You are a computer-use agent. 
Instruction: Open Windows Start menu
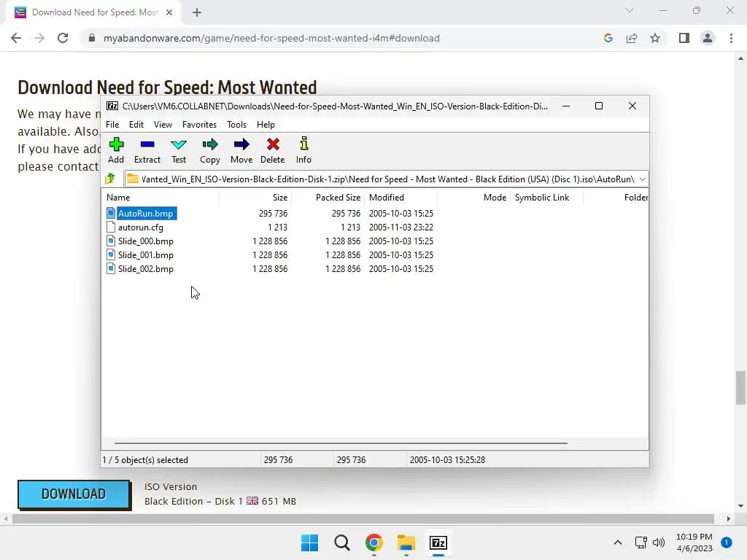pyautogui.click(x=309, y=542)
